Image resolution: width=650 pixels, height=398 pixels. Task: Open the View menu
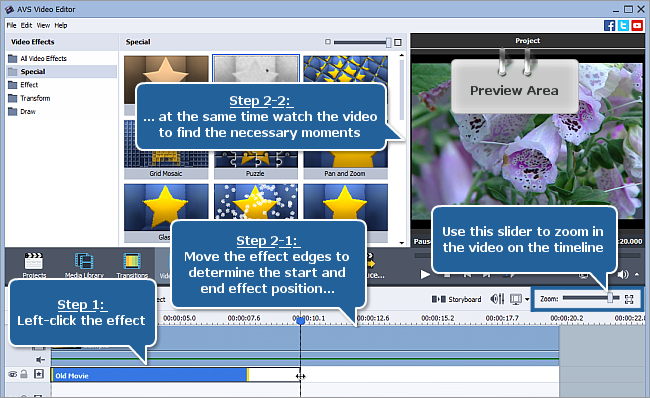click(43, 25)
